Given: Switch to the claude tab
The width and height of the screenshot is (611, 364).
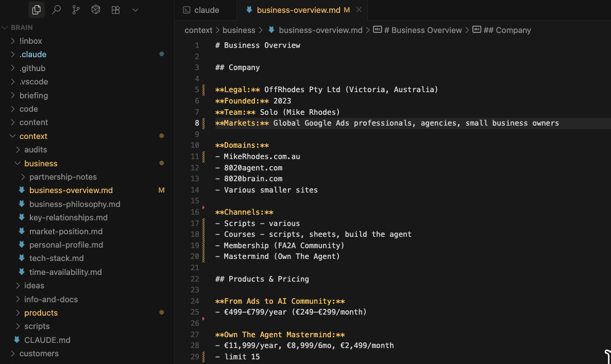Looking at the screenshot, I should (203, 9).
